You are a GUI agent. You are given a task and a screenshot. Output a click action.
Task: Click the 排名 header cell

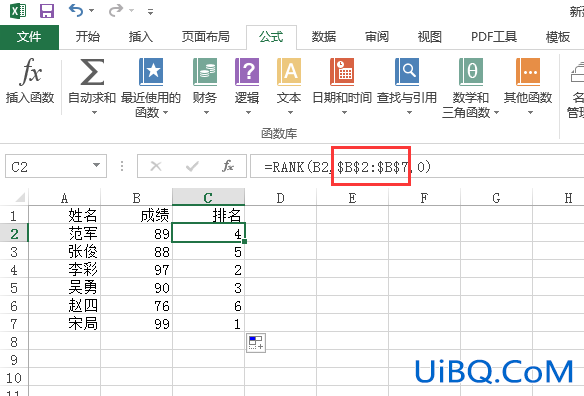click(x=208, y=215)
